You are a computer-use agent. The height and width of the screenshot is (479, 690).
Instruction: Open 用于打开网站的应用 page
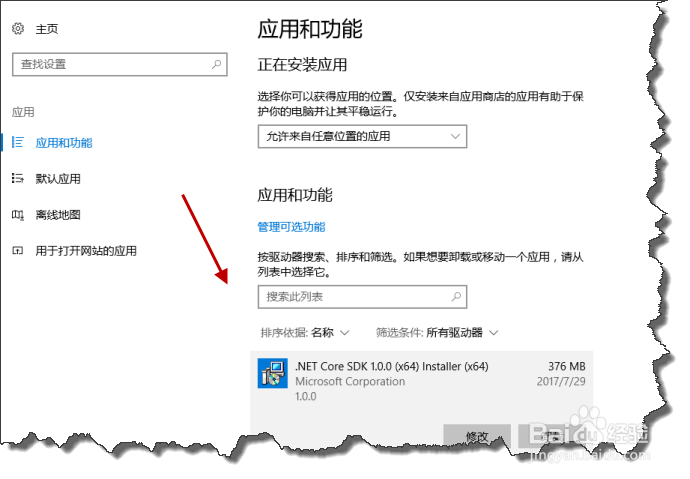[x=86, y=251]
